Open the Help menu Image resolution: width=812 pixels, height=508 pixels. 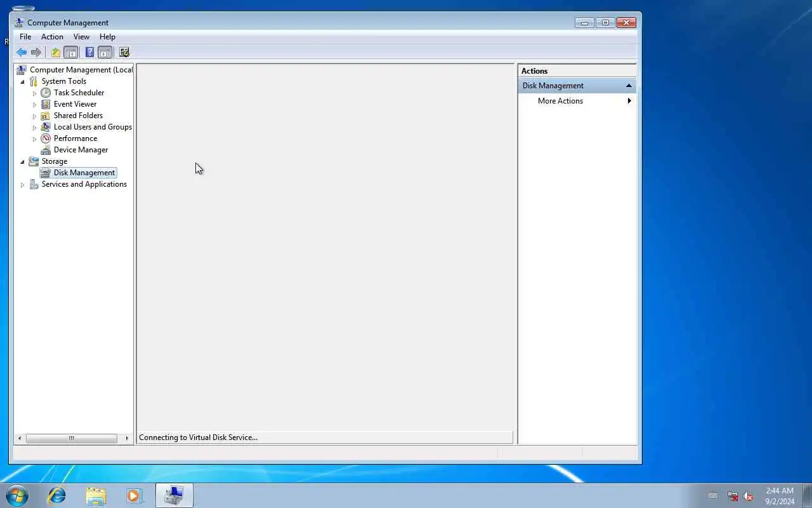107,37
